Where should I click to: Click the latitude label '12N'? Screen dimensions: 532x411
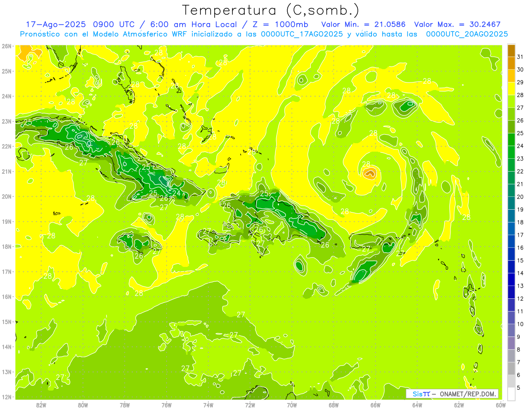[x=7, y=397]
